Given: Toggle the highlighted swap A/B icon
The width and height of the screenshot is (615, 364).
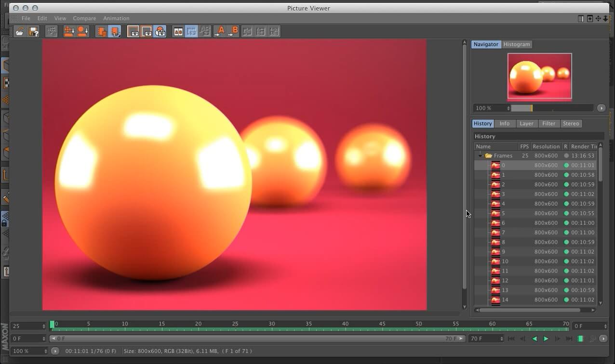Looking at the screenshot, I should click(191, 32).
